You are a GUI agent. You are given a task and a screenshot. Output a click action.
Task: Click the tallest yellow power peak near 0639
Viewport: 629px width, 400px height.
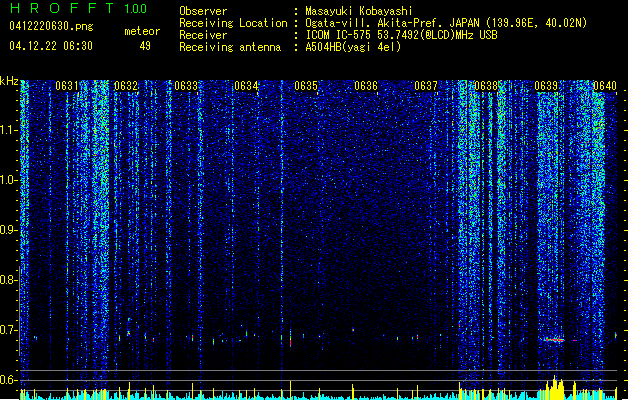[x=555, y=387]
